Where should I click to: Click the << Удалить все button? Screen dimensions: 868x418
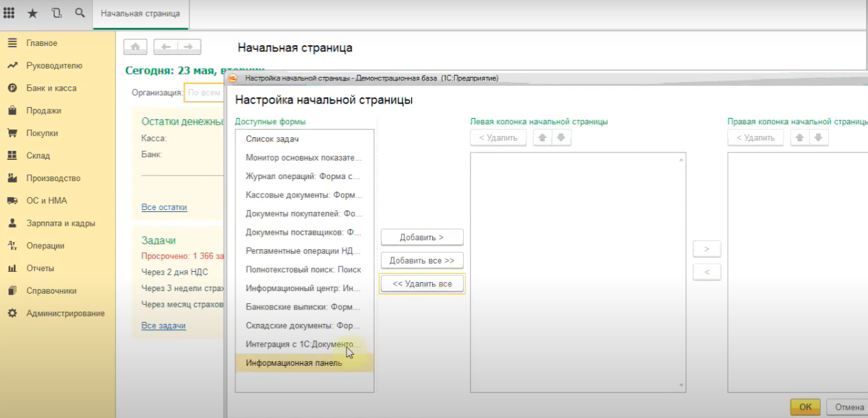tap(422, 284)
